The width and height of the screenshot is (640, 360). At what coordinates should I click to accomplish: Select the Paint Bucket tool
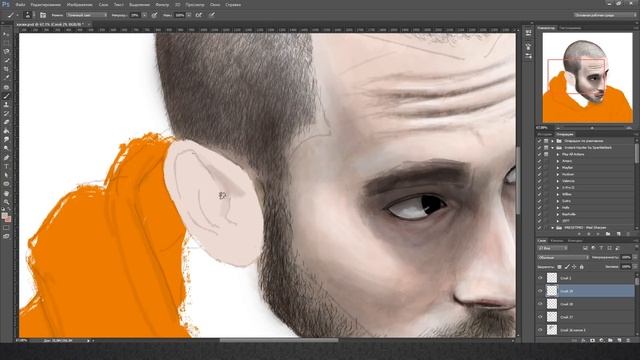[6, 131]
